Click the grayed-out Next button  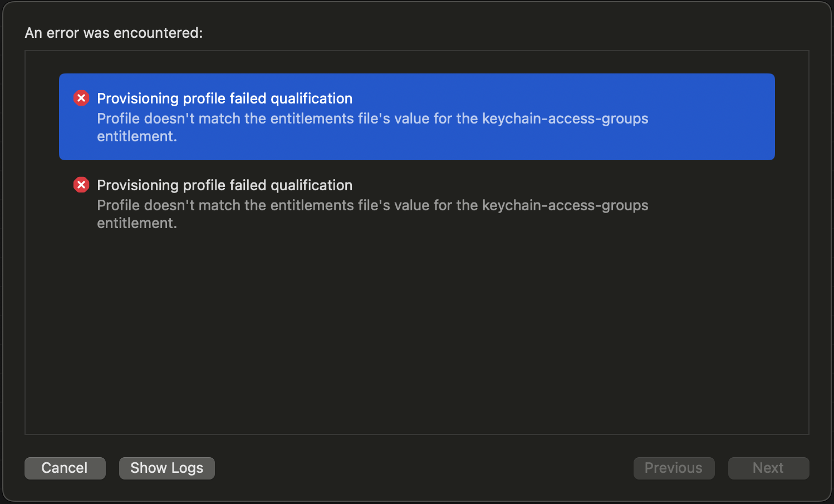pyautogui.click(x=768, y=468)
